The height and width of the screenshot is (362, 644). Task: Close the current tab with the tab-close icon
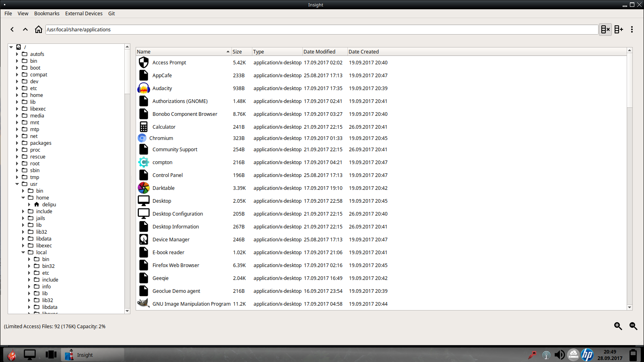tap(605, 29)
